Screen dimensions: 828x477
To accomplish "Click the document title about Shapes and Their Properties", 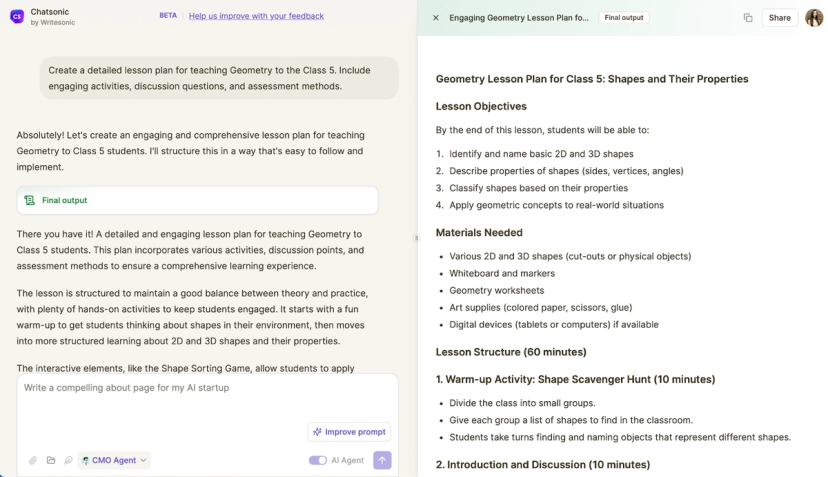I will (x=592, y=79).
